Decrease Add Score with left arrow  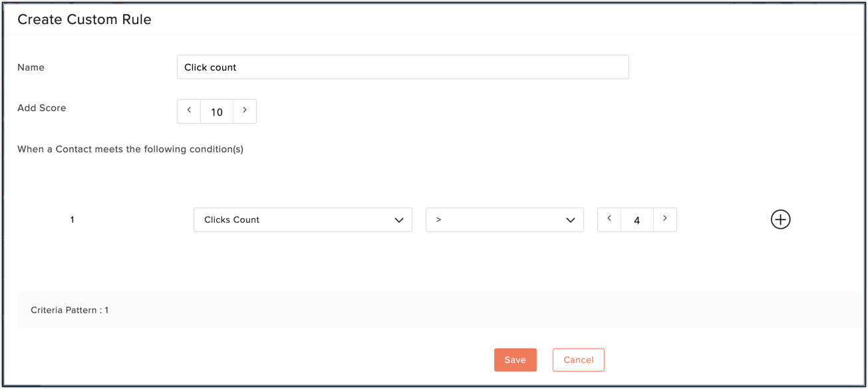(189, 111)
